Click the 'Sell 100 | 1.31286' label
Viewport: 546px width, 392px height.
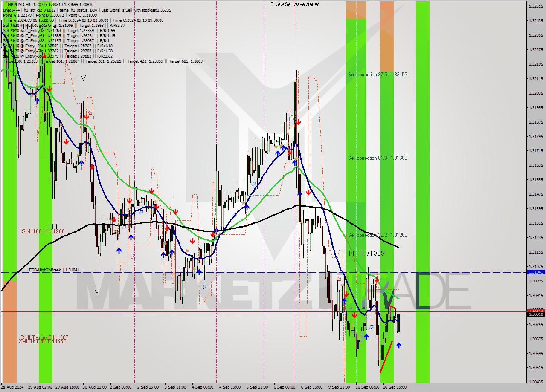[44, 231]
